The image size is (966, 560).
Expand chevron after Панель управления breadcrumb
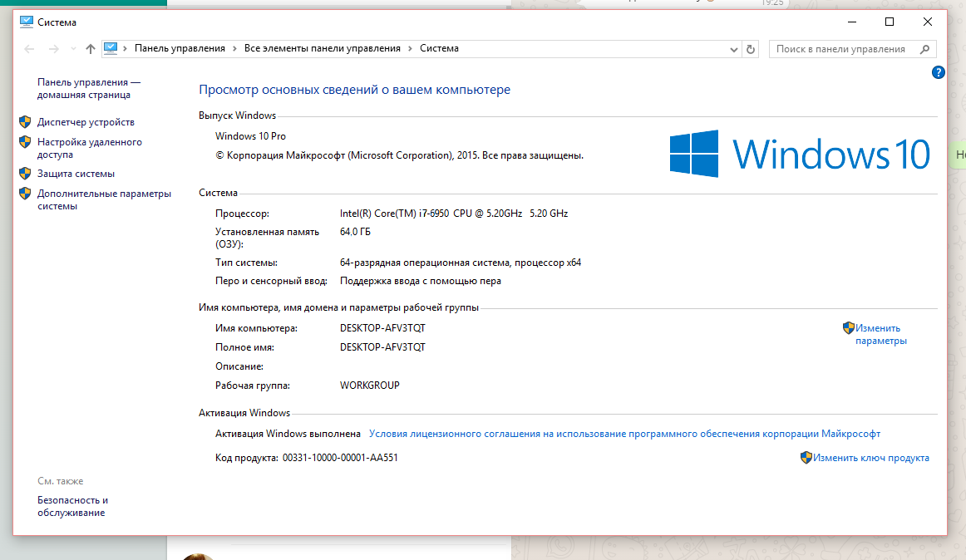234,48
